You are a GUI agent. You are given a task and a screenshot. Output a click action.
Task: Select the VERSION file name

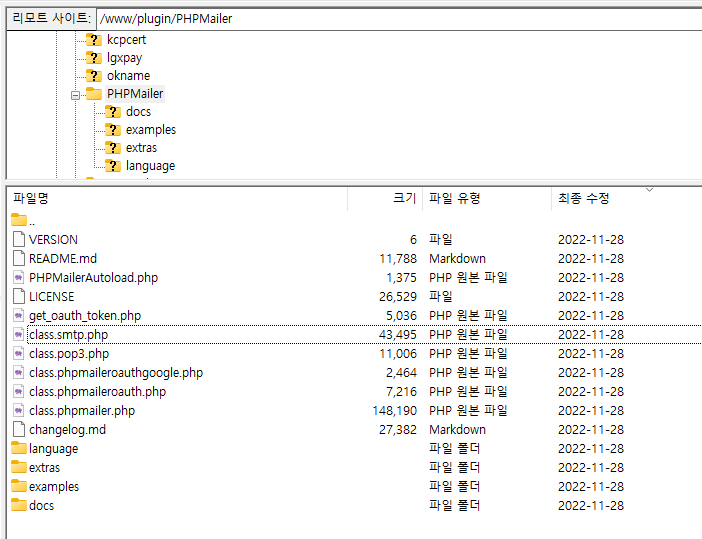click(53, 240)
